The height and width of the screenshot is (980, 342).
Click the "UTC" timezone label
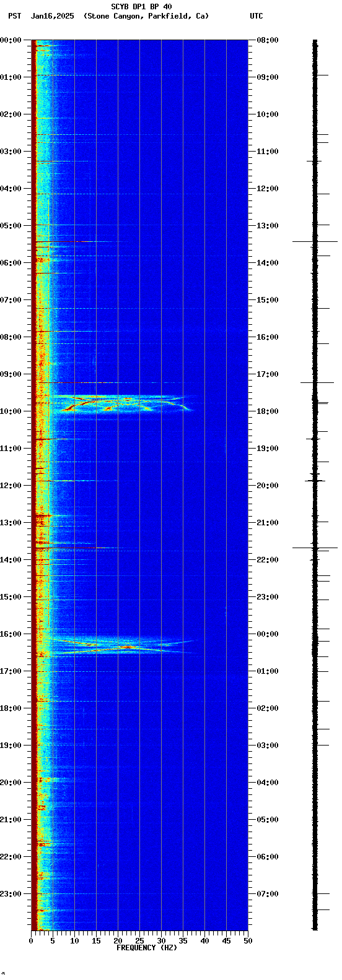256,16
